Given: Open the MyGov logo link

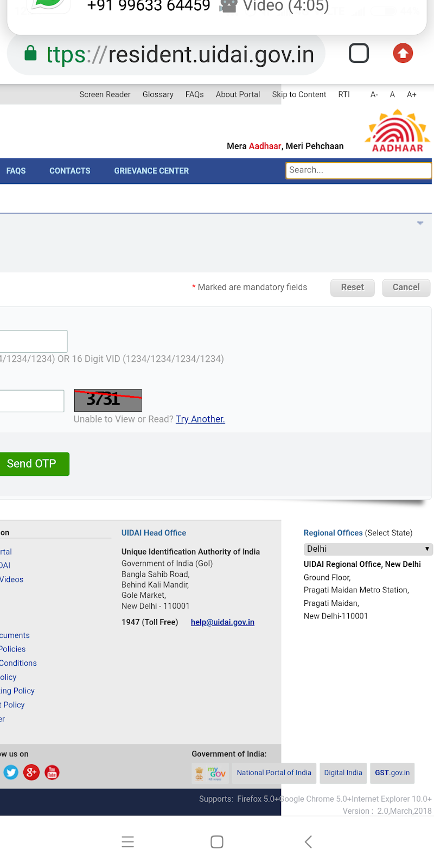Looking at the screenshot, I should tap(210, 773).
